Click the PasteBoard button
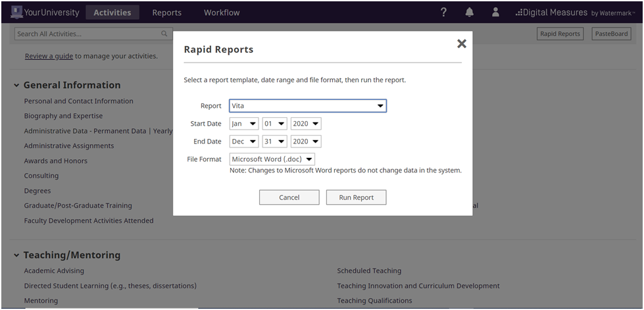The width and height of the screenshot is (644, 310). [612, 34]
